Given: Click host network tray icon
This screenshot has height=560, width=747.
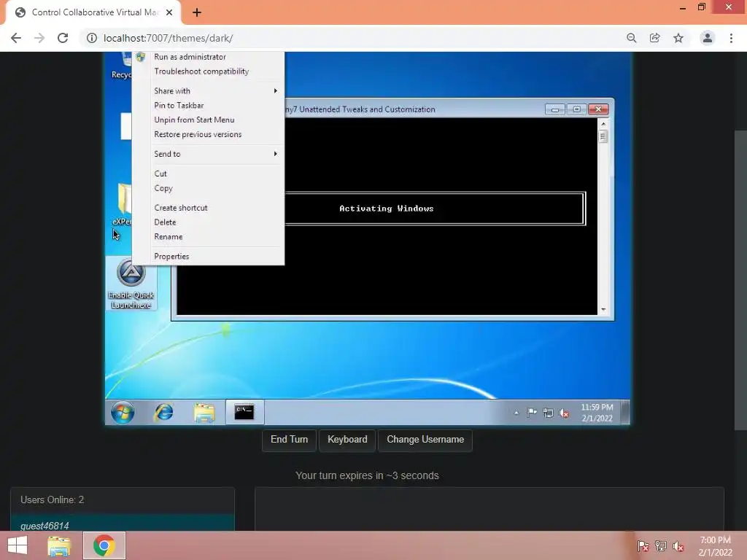Looking at the screenshot, I should point(661,546).
